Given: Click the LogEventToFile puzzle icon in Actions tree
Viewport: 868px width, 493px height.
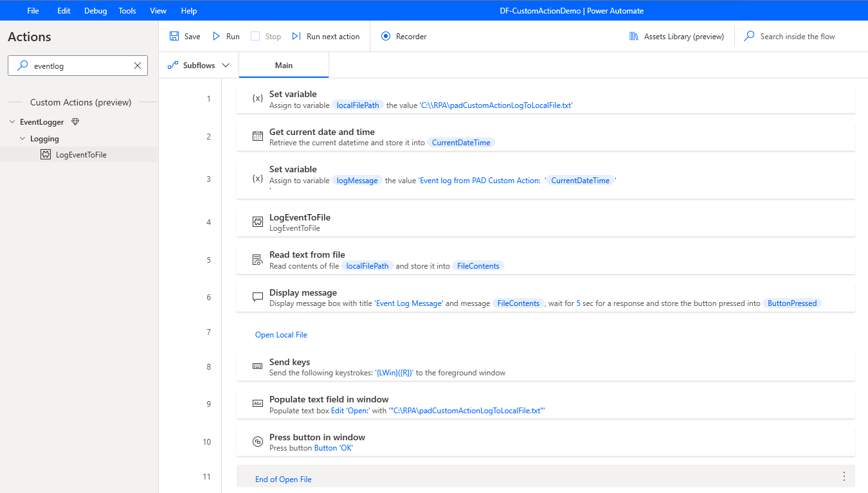Looking at the screenshot, I should coord(46,154).
